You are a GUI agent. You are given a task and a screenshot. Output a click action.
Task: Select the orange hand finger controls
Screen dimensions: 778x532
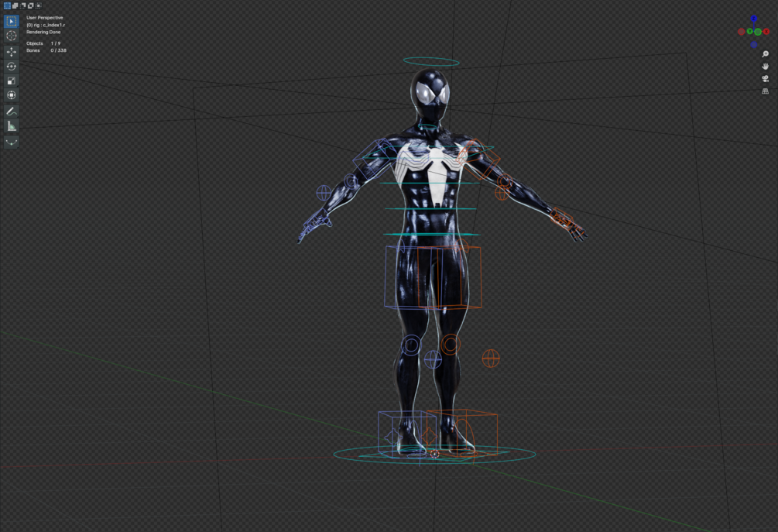[x=569, y=225]
